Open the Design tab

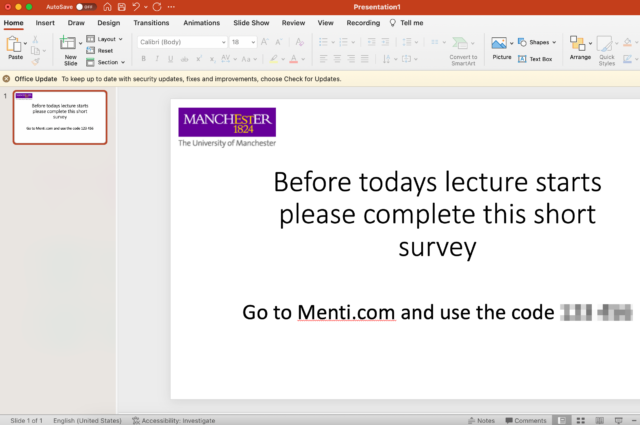tap(109, 23)
